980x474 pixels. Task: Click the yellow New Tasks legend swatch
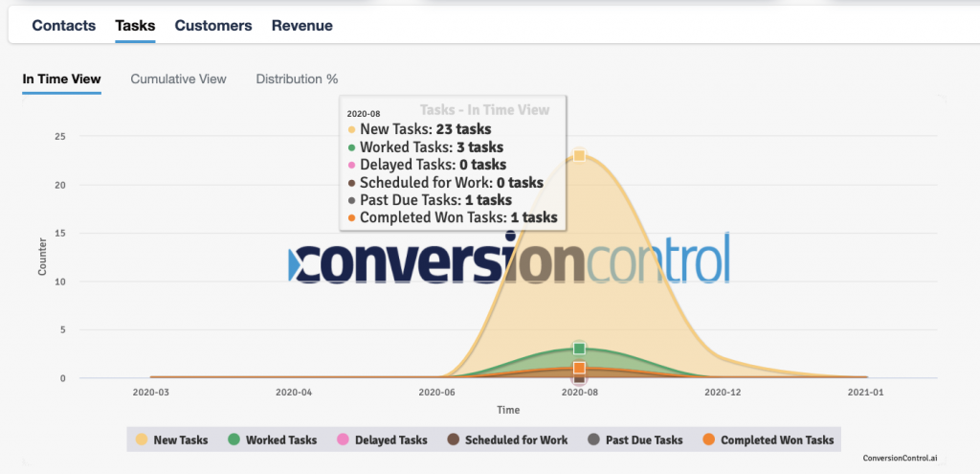point(142,440)
